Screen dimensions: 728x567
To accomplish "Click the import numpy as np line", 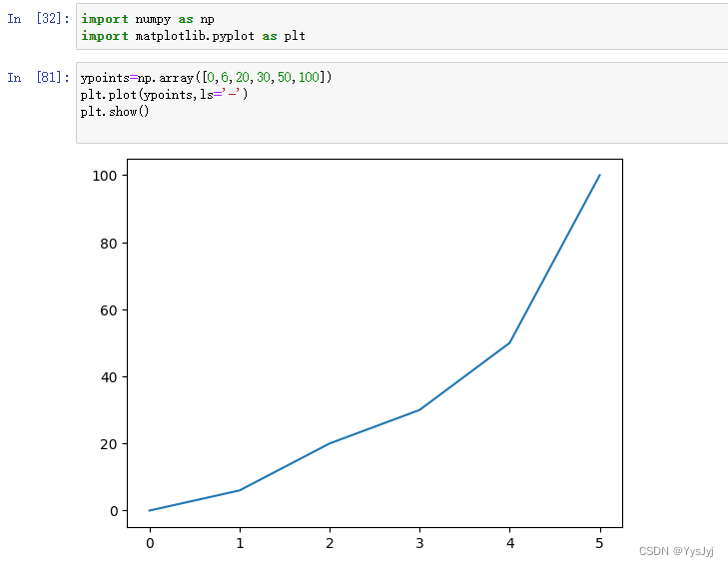I will pyautogui.click(x=148, y=19).
